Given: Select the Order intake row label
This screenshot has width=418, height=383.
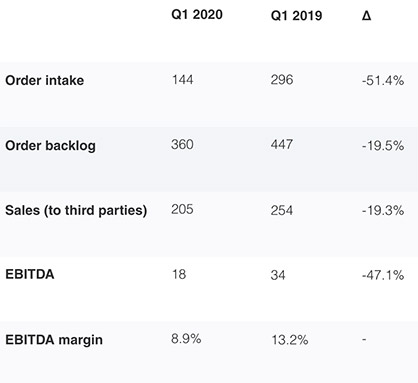Looking at the screenshot, I should (x=45, y=80).
